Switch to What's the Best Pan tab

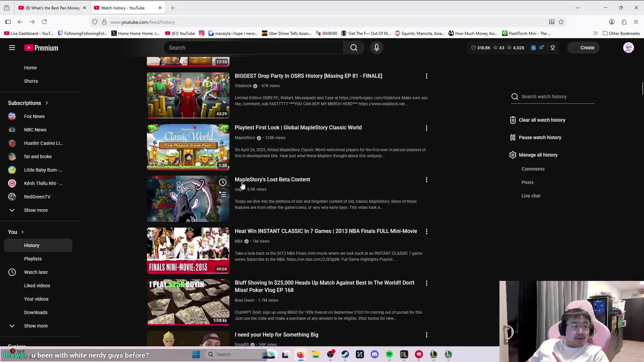click(52, 8)
